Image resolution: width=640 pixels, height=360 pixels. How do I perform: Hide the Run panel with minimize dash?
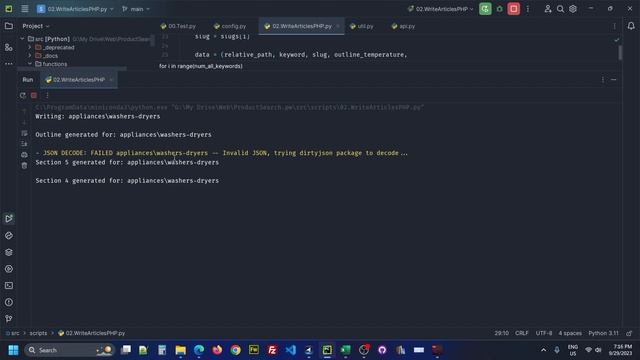coord(613,80)
